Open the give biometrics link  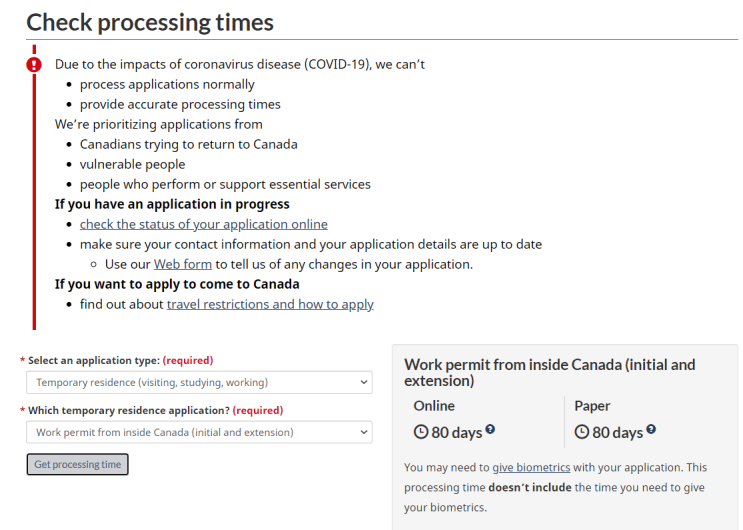point(531,467)
